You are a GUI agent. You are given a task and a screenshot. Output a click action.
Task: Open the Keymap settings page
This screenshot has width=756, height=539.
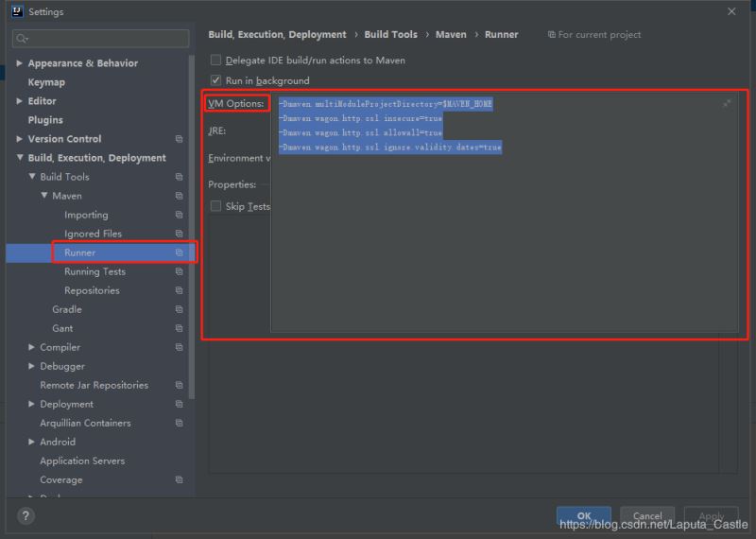coord(46,82)
